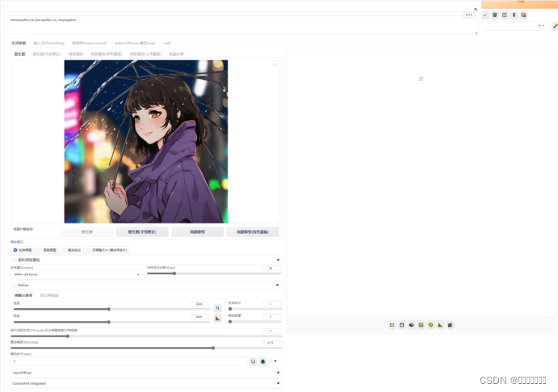Select the third resize mode radio option

point(72,250)
